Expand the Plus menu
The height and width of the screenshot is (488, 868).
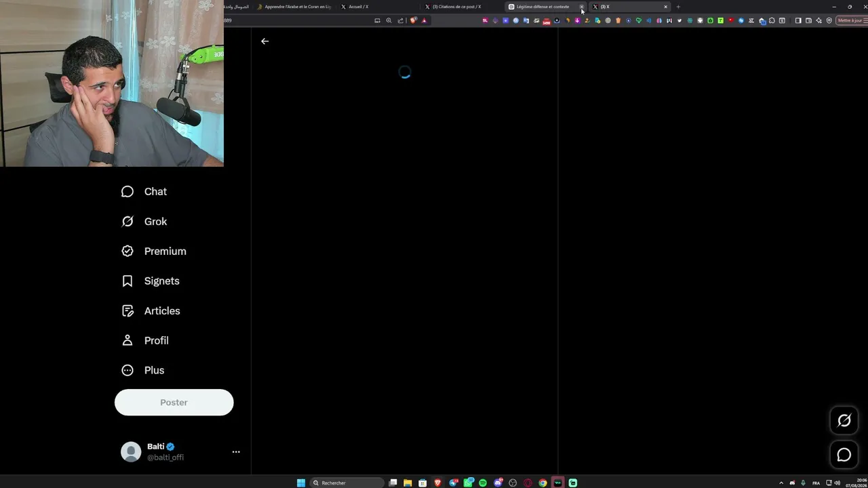coord(142,371)
